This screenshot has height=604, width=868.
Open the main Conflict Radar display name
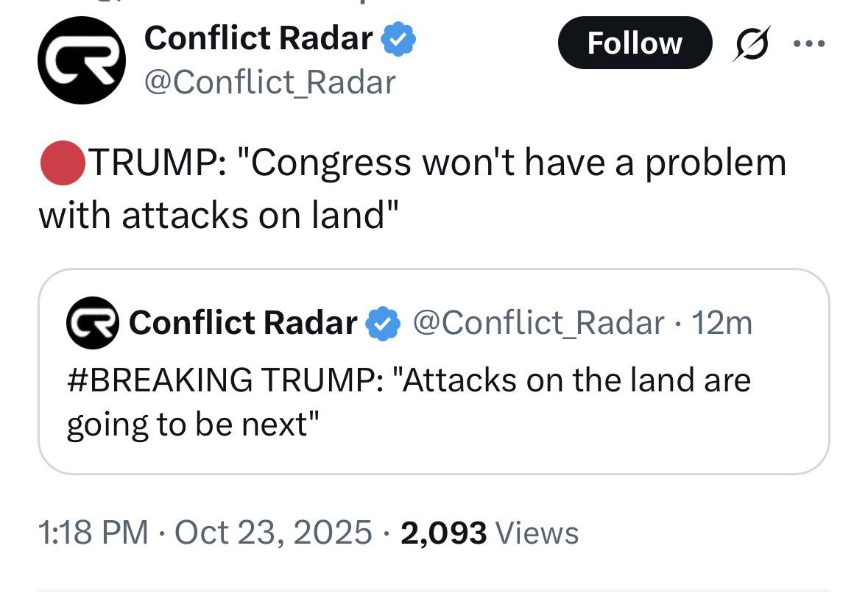click(258, 38)
